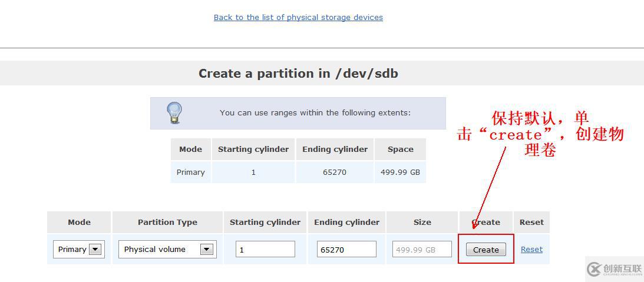Screen dimensions: 644x282
Task: Click the watermark logo in bottom-right corner
Action: [x=615, y=269]
